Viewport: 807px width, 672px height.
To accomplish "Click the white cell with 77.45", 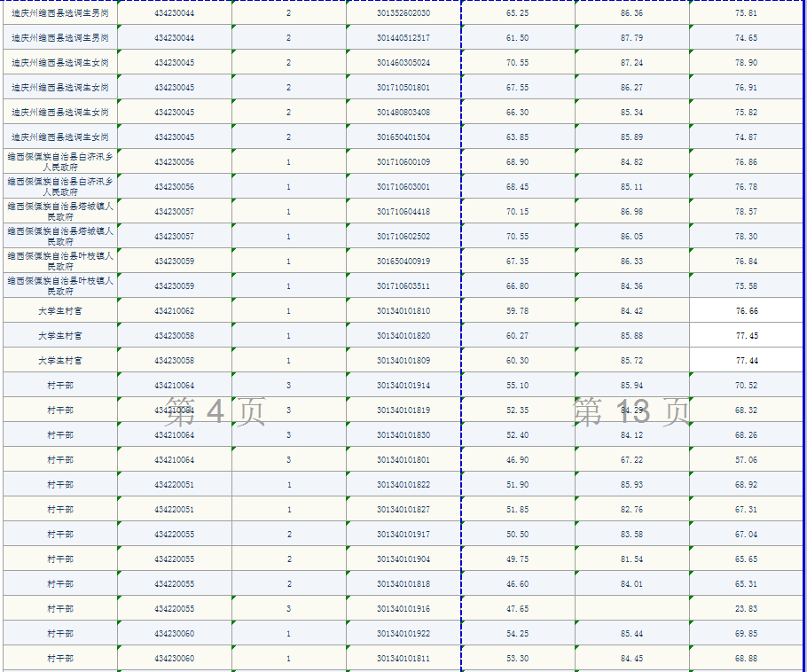I will point(746,336).
